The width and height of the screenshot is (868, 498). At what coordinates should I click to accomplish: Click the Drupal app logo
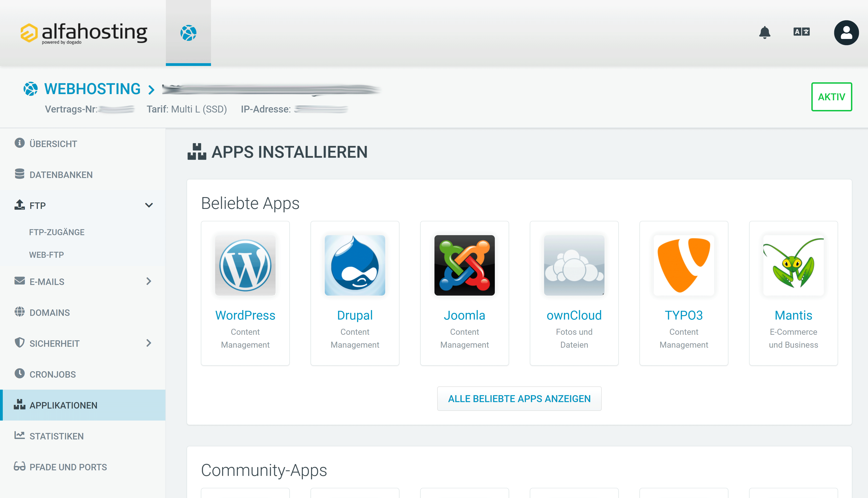(355, 265)
